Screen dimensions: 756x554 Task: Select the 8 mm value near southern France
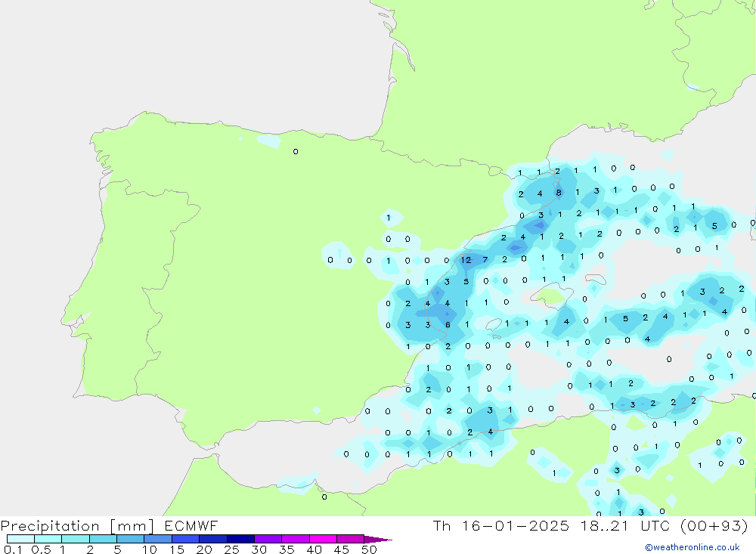pyautogui.click(x=559, y=193)
